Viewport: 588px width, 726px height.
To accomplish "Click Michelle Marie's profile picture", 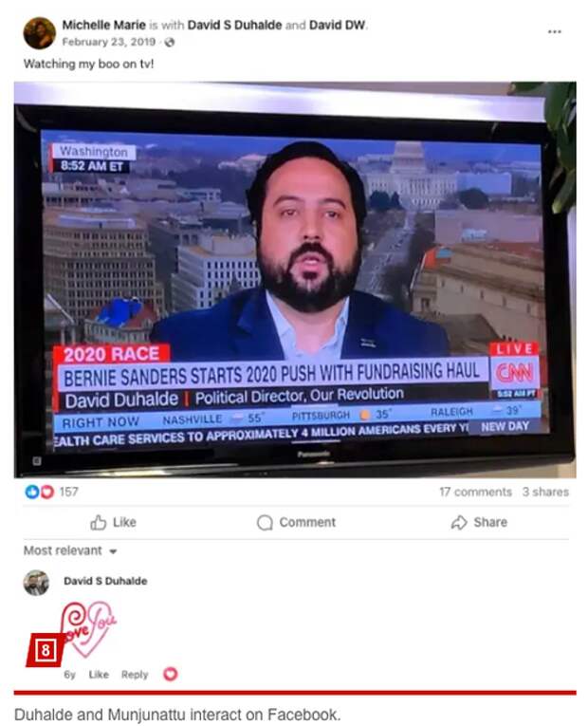I will pyautogui.click(x=39, y=33).
